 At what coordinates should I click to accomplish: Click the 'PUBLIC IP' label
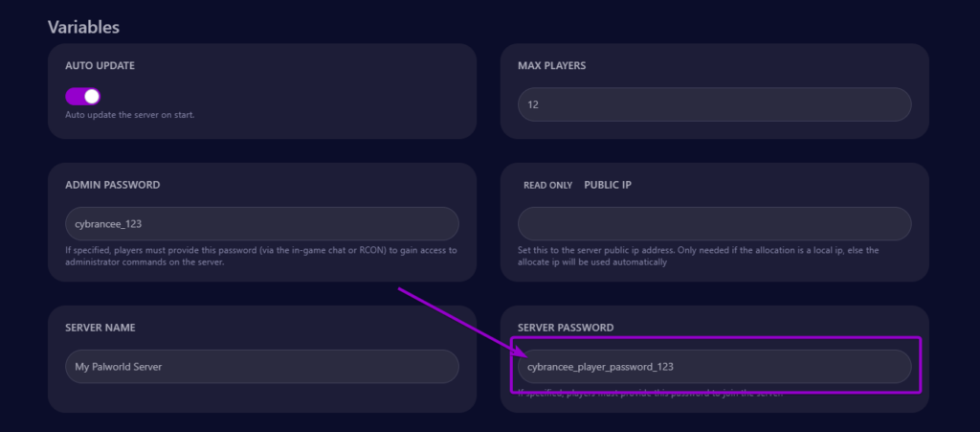pyautogui.click(x=608, y=185)
